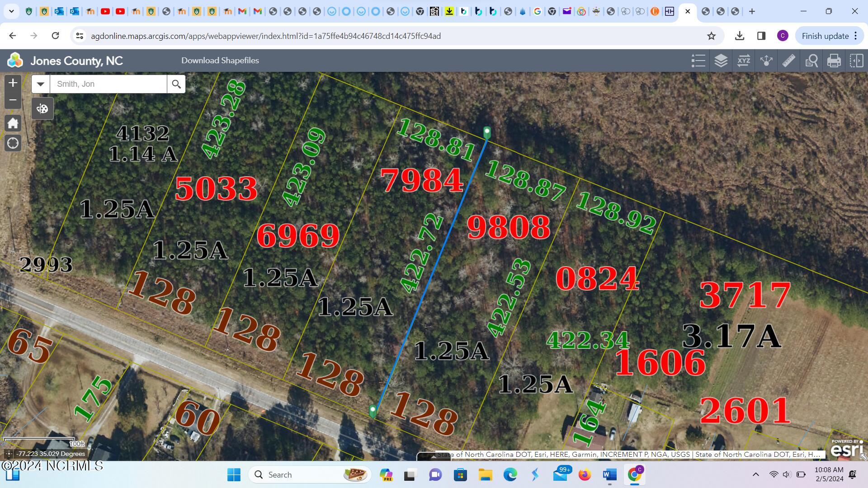Screen dimensions: 868x488
Task: Open the XYZ coordinate conversion widget
Action: (743, 61)
